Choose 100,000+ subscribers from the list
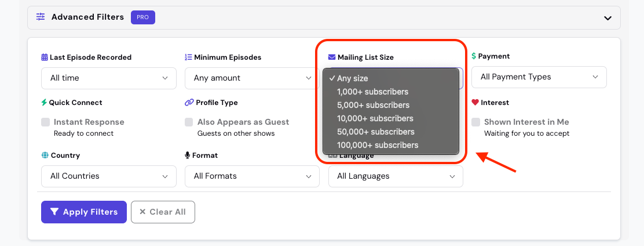This screenshot has width=644, height=246. coord(390,145)
